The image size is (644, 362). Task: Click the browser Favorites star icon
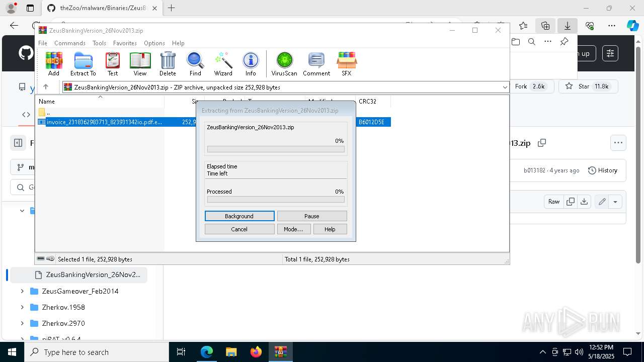click(x=523, y=26)
